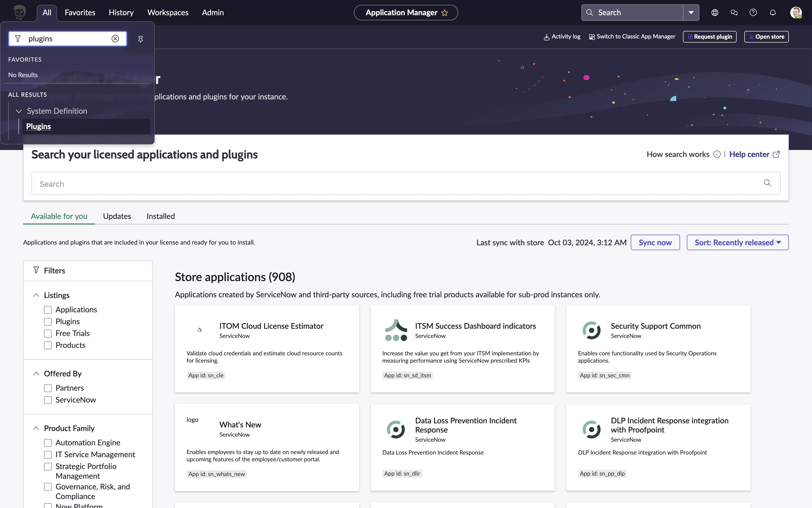Open the notifications bell icon
812x508 pixels.
point(773,12)
